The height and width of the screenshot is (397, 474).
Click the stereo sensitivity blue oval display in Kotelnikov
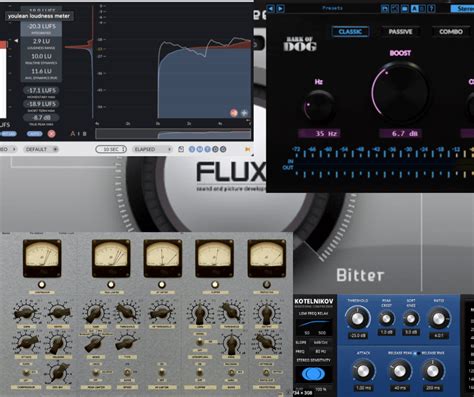click(x=313, y=374)
